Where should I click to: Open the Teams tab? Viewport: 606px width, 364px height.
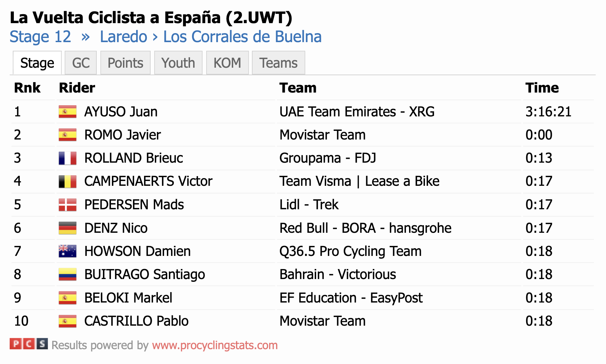tap(278, 63)
